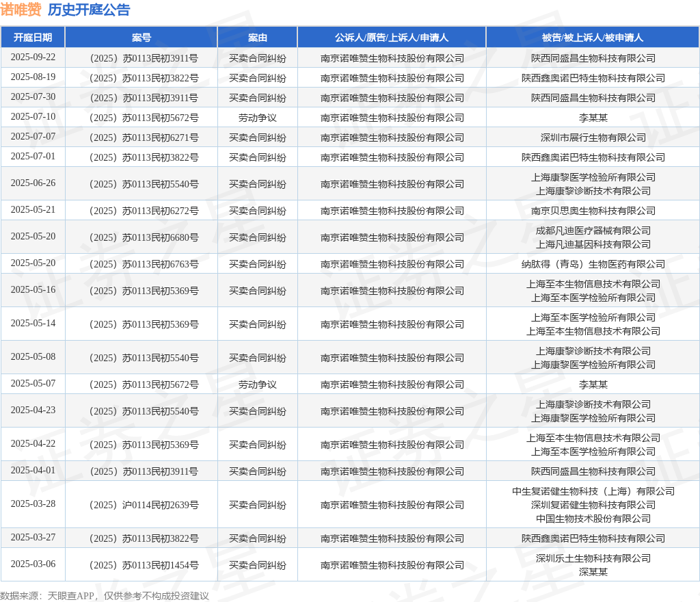Click the date 2025-04-23
700x602 pixels.
tap(33, 410)
